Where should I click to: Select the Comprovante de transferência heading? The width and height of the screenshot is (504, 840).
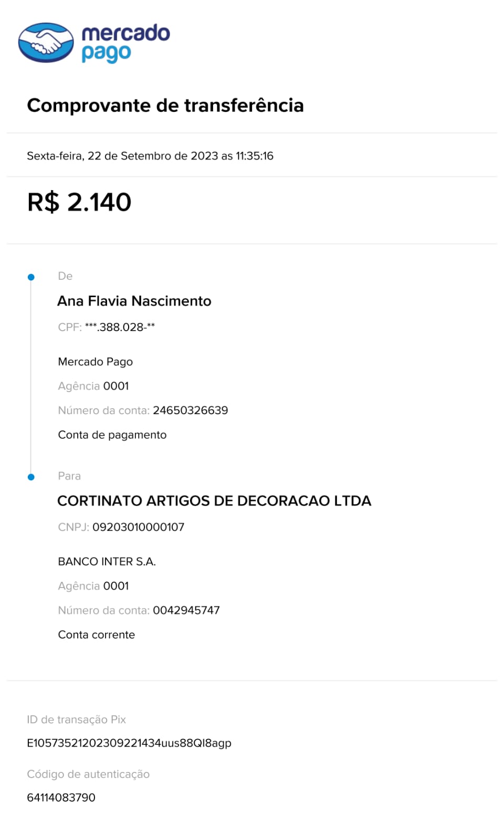(x=165, y=105)
